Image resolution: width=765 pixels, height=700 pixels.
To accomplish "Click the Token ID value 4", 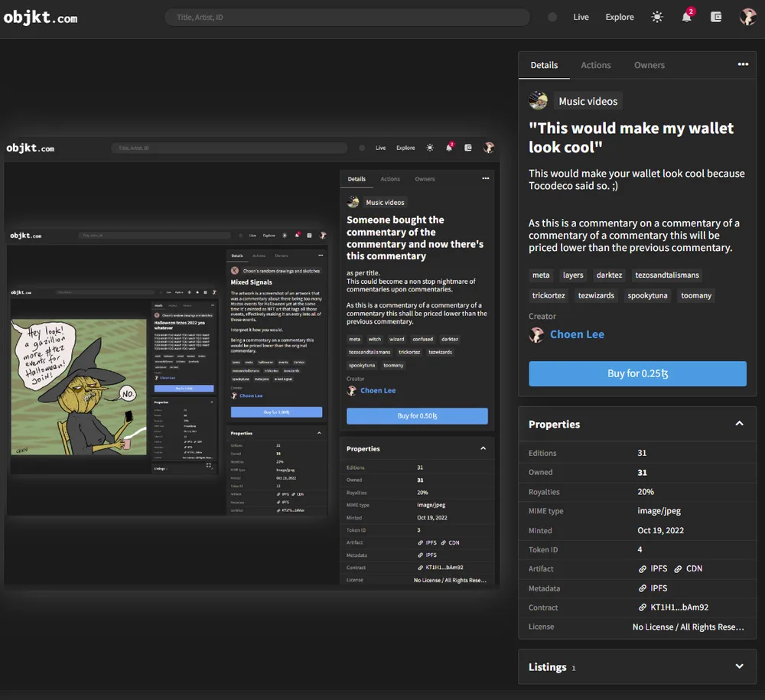I will [x=640, y=550].
